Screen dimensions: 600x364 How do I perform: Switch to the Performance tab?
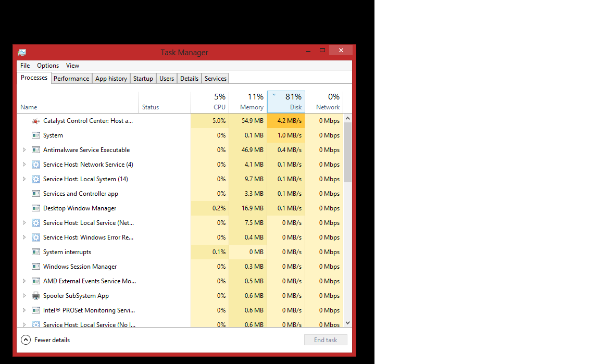[x=71, y=79]
